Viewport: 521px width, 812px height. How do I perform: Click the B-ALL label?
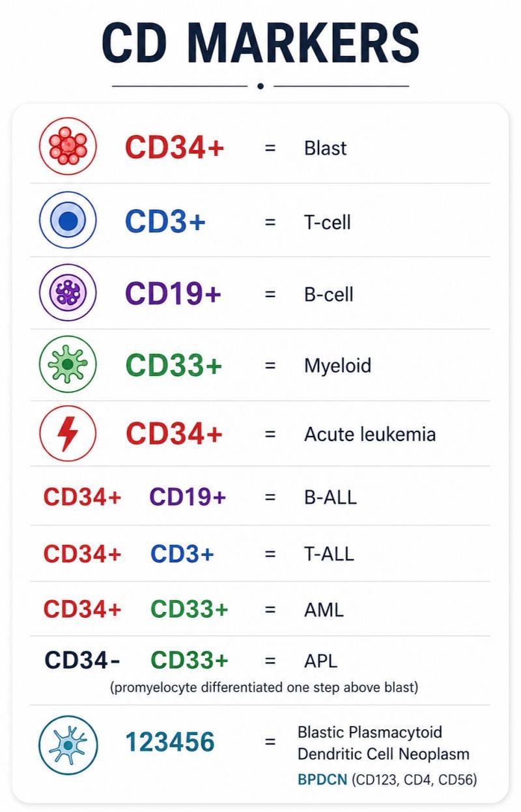tap(330, 498)
